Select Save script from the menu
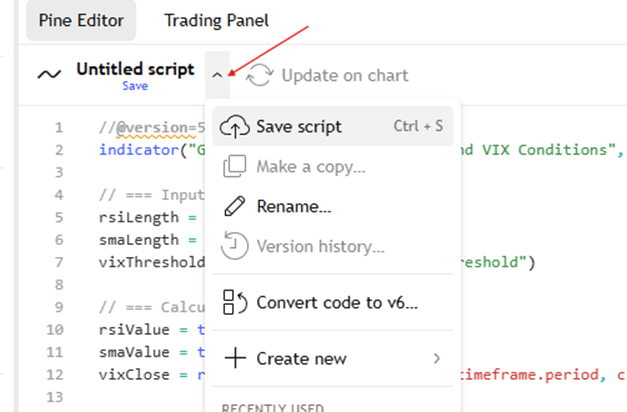Image resolution: width=627 pixels, height=412 pixels. coord(299,127)
